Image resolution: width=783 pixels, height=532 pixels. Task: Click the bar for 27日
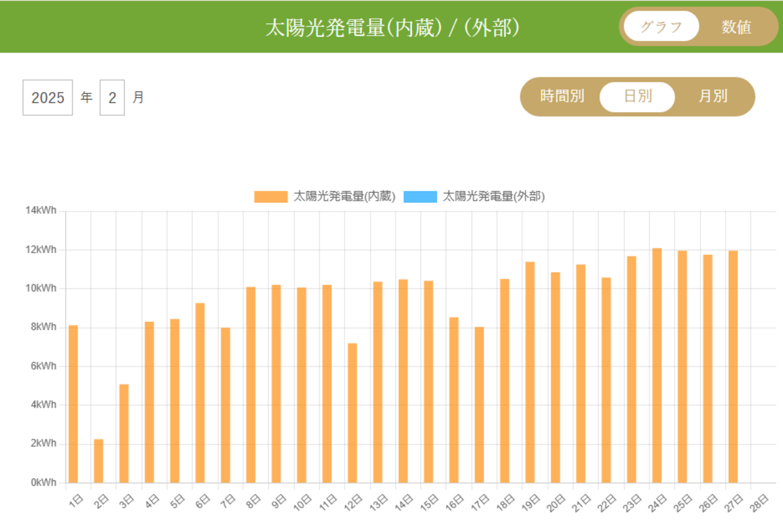[x=732, y=366]
